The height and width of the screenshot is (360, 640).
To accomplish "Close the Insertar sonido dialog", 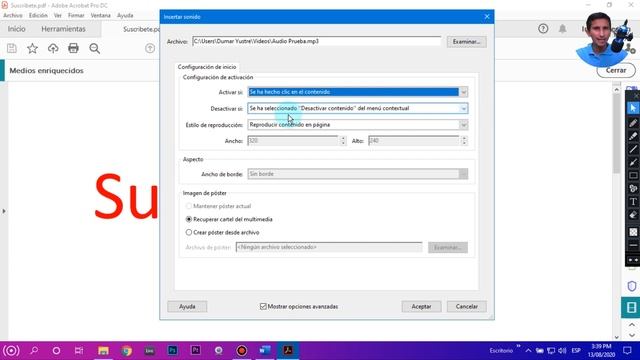I will (x=487, y=17).
